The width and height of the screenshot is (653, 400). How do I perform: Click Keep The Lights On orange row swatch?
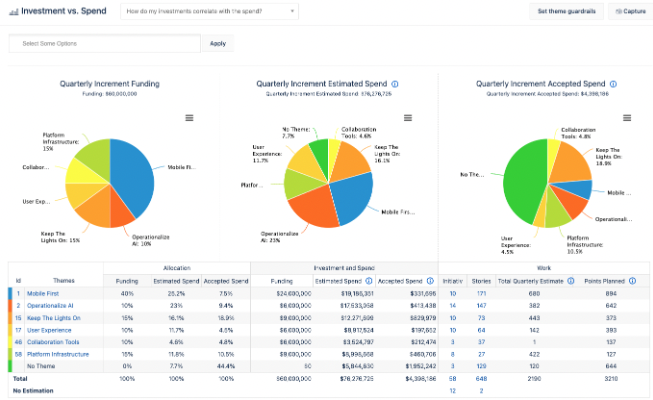pyautogui.click(x=10, y=318)
